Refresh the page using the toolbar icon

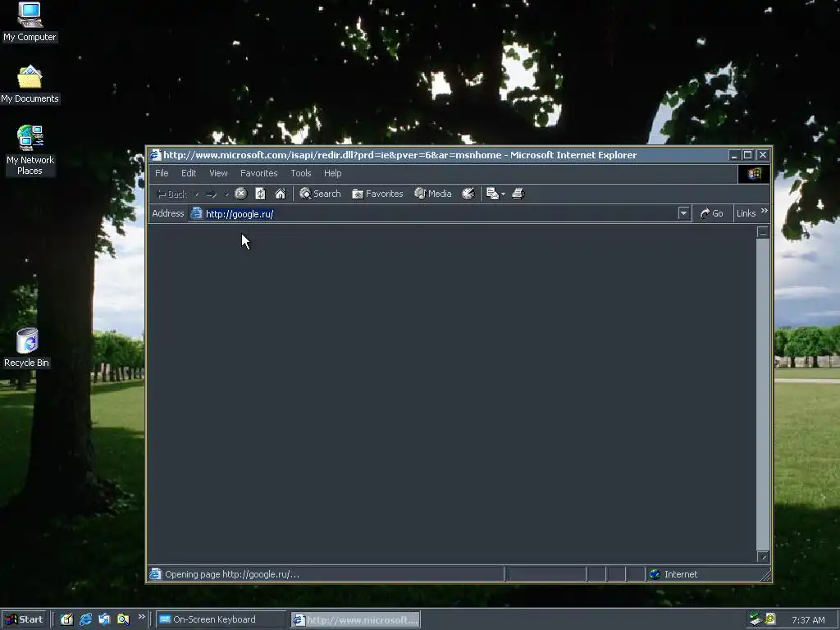click(x=260, y=194)
